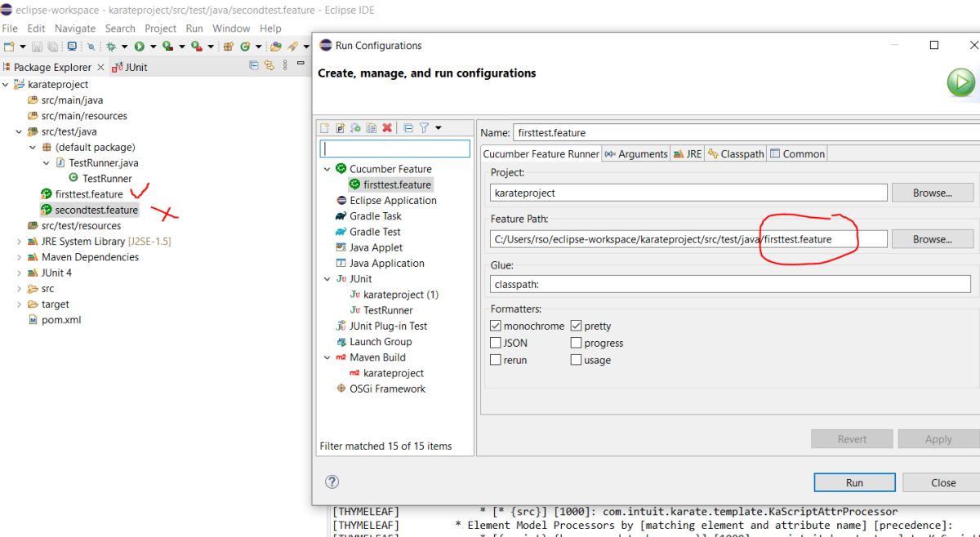
Task: Close the Package Explorer tab
Action: tap(100, 67)
